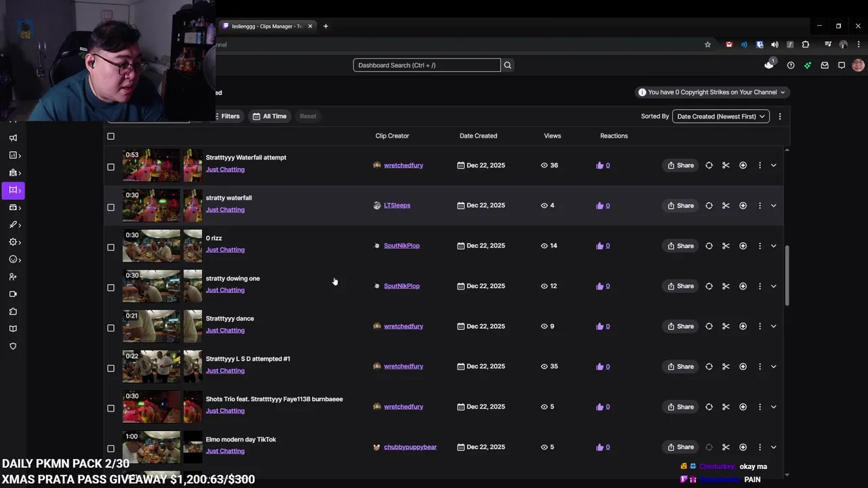Screen dimensions: 868x488
Task: Click plus circle icon for Shots Trio clip
Action: pyautogui.click(x=743, y=407)
